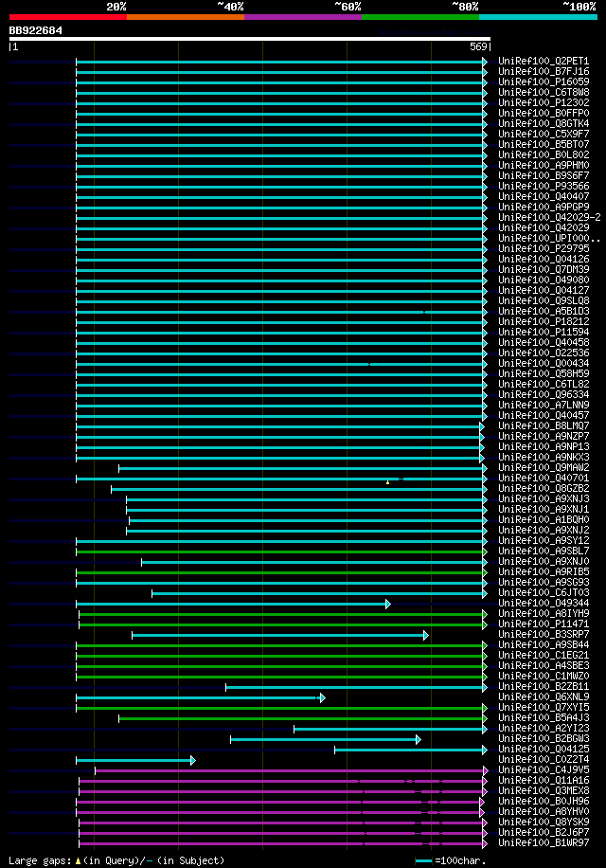
Task: Select hit label UniRef100_P16059
Action: click(544, 81)
